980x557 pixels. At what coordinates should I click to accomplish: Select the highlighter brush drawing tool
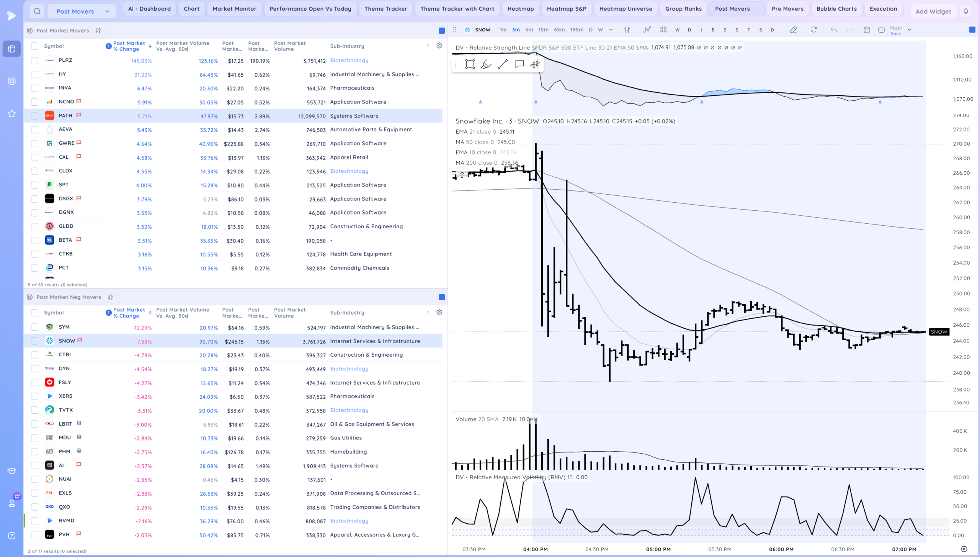pos(486,64)
